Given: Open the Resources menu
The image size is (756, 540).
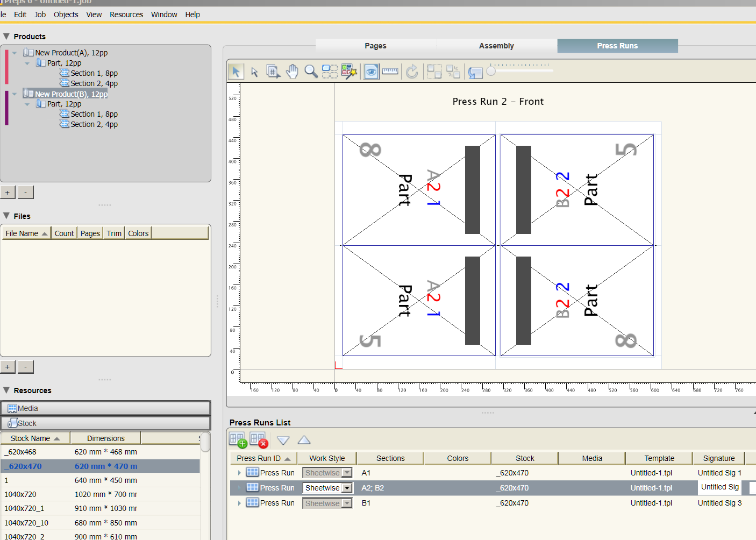Looking at the screenshot, I should pos(126,15).
